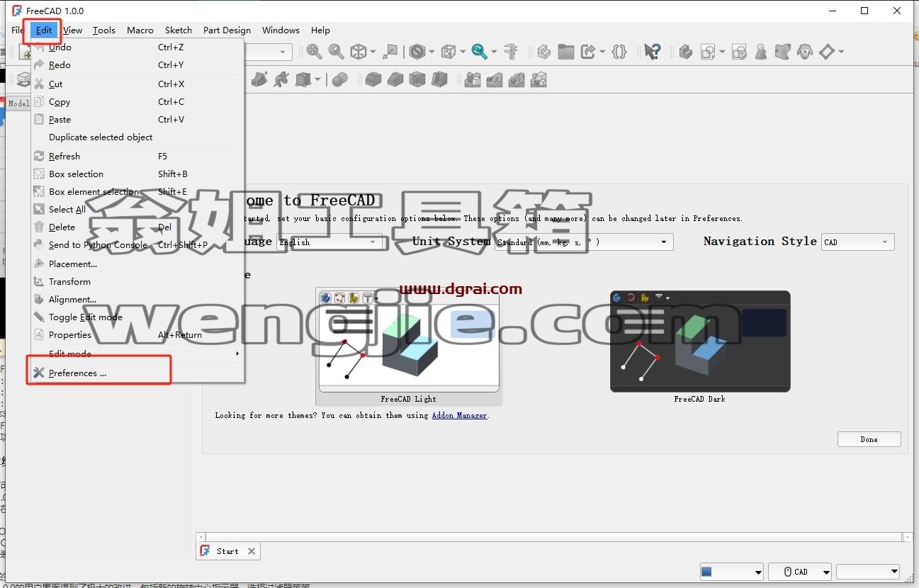The image size is (919, 588).
Task: Choose Send to Python Console
Action: [137, 245]
